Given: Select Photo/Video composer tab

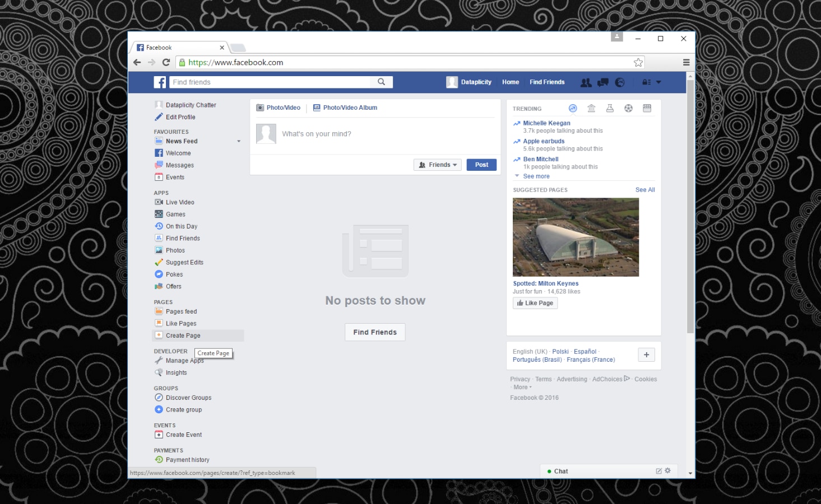Looking at the screenshot, I should 278,108.
